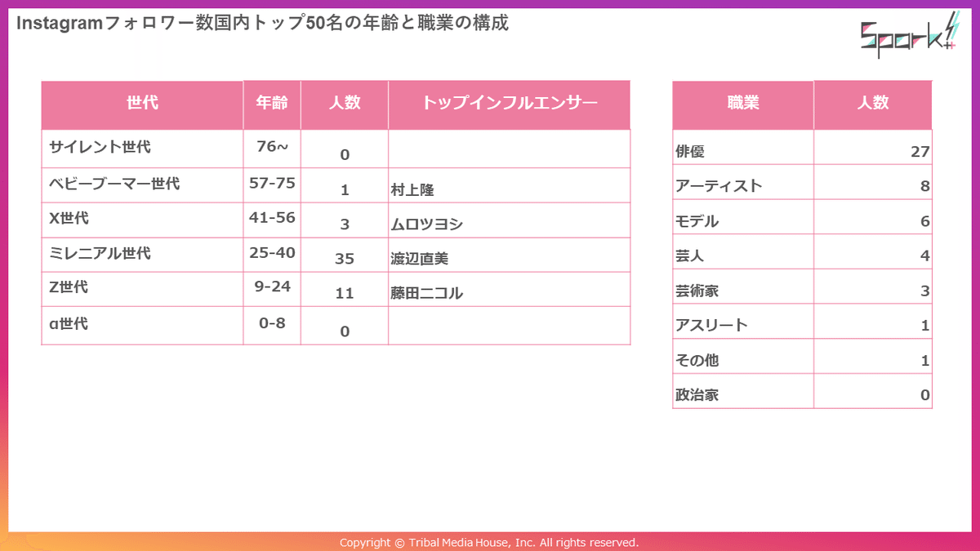Click the count 11 for Z世代

point(345,293)
